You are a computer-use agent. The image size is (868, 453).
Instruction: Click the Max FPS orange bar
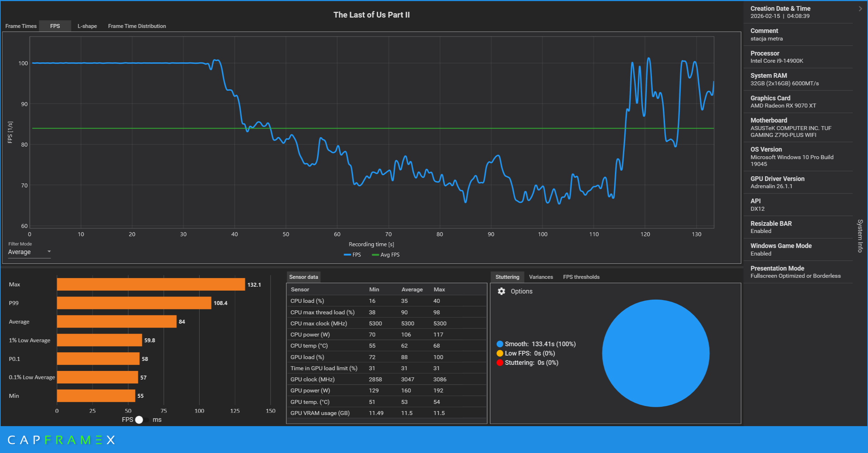point(151,285)
